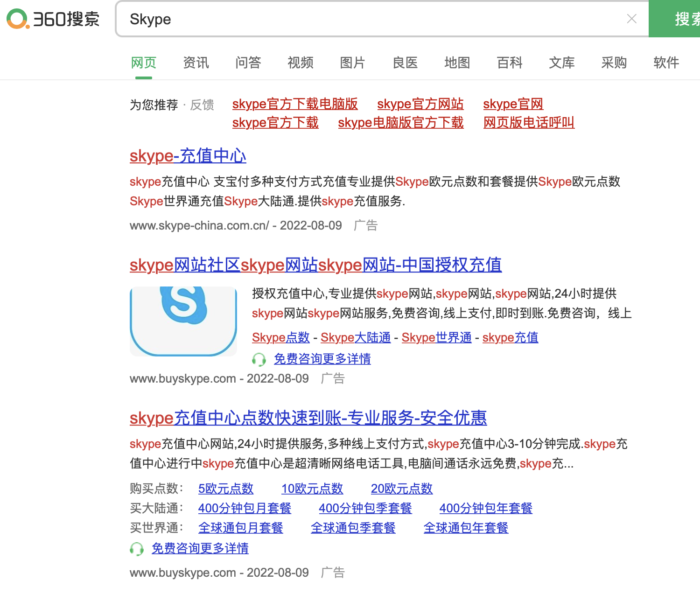This screenshot has width=700, height=601.
Task: Go to the 采购 tab
Action: (614, 63)
